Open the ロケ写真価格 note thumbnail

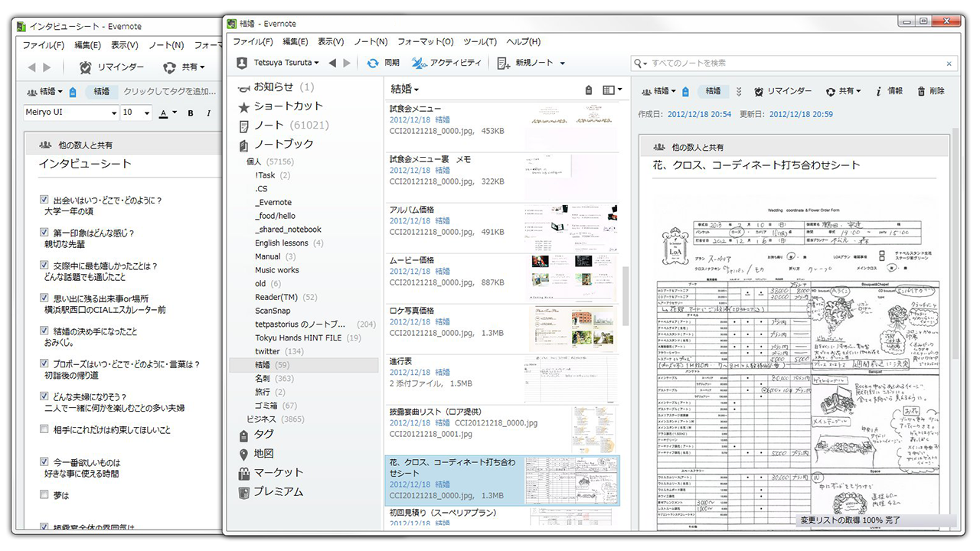point(571,329)
